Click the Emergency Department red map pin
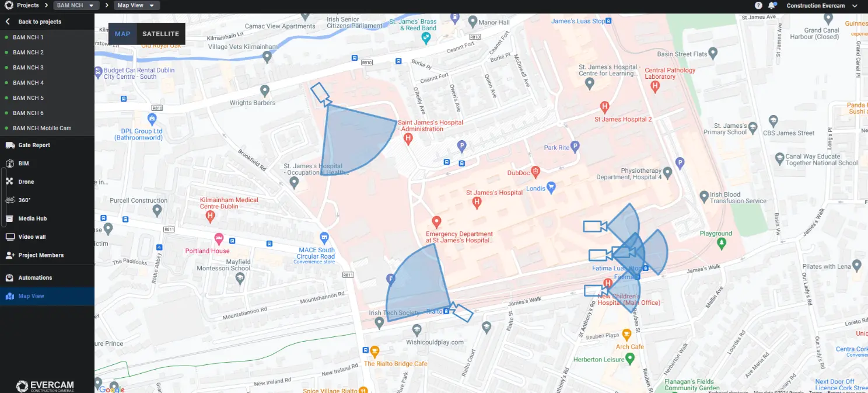The height and width of the screenshot is (393, 868). [x=436, y=222]
